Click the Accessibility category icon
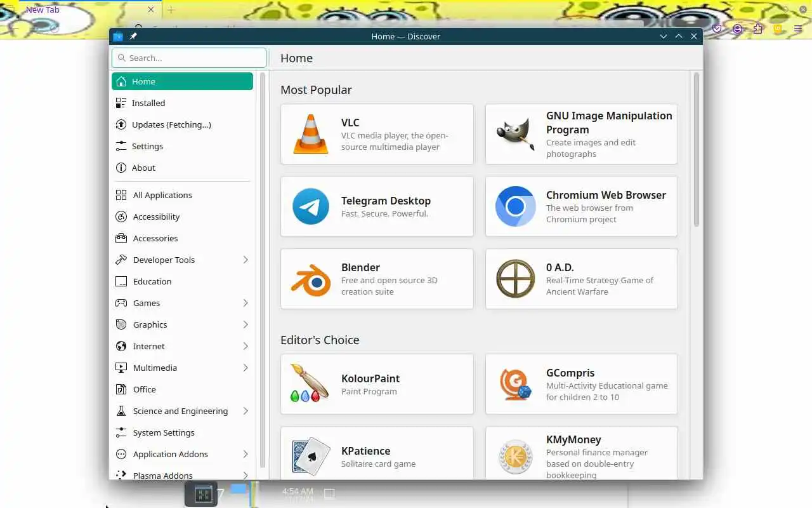Screen dimensions: 812x508 point(121,217)
